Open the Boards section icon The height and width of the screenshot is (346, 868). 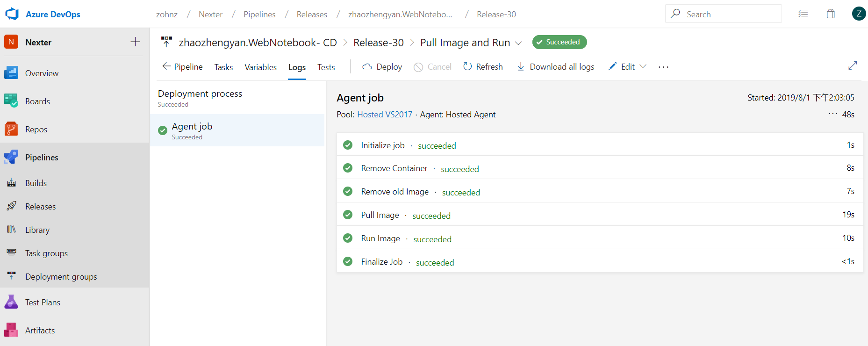(11, 101)
